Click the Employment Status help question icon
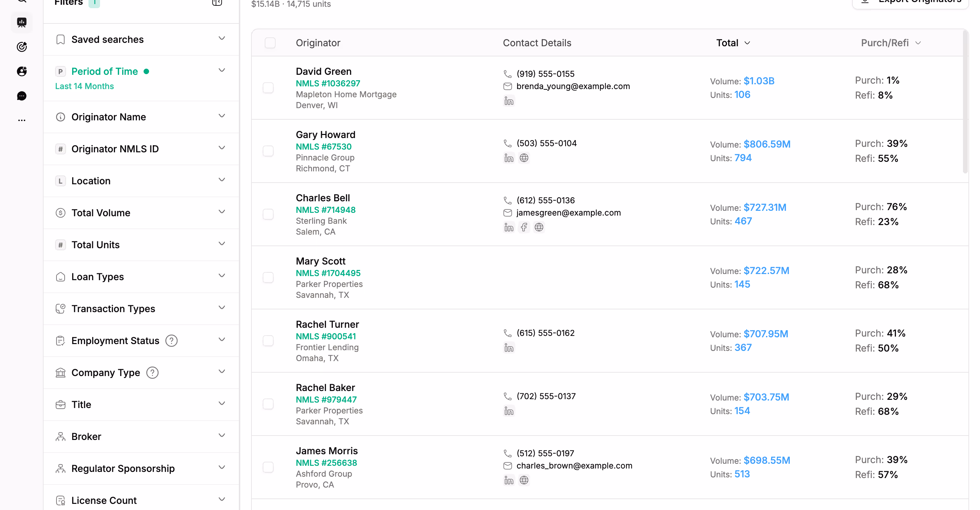The image size is (980, 510). click(171, 341)
